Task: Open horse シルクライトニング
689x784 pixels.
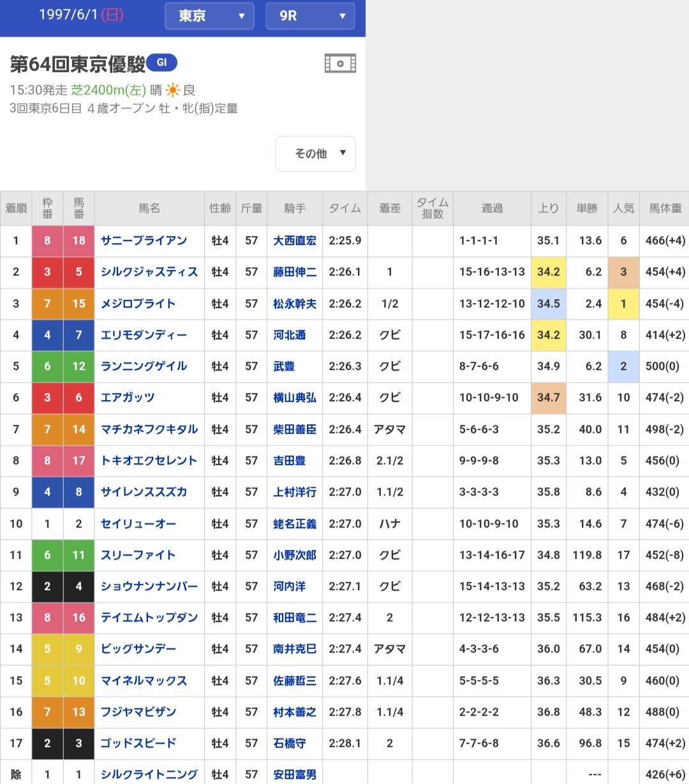Action: [x=149, y=774]
